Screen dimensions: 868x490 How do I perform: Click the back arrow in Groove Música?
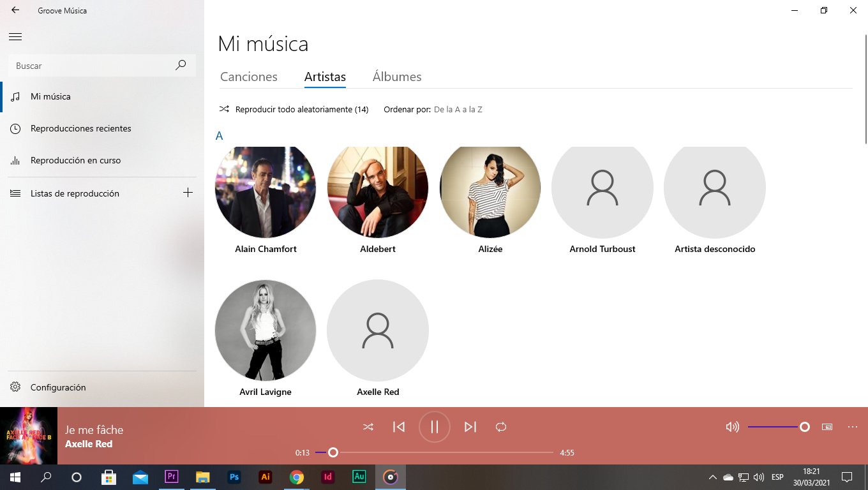tap(15, 10)
